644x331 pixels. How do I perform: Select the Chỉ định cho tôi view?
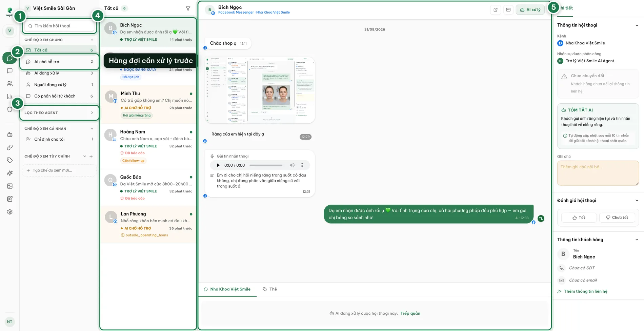(x=59, y=139)
